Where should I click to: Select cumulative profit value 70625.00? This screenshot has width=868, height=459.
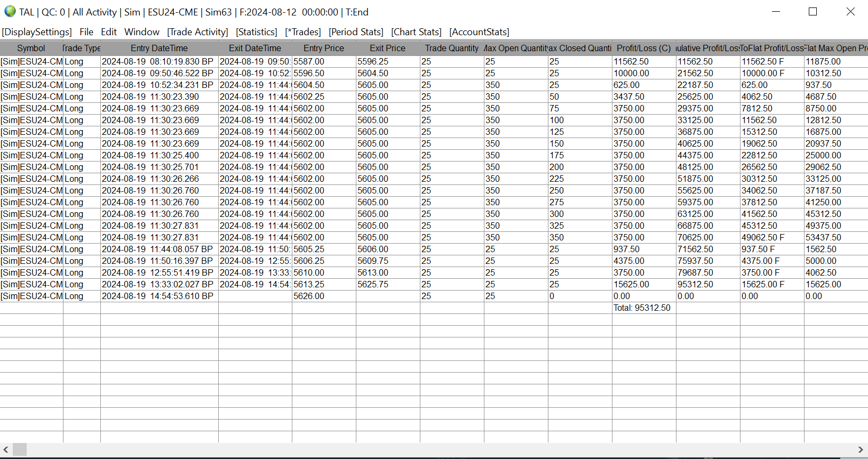click(708, 237)
